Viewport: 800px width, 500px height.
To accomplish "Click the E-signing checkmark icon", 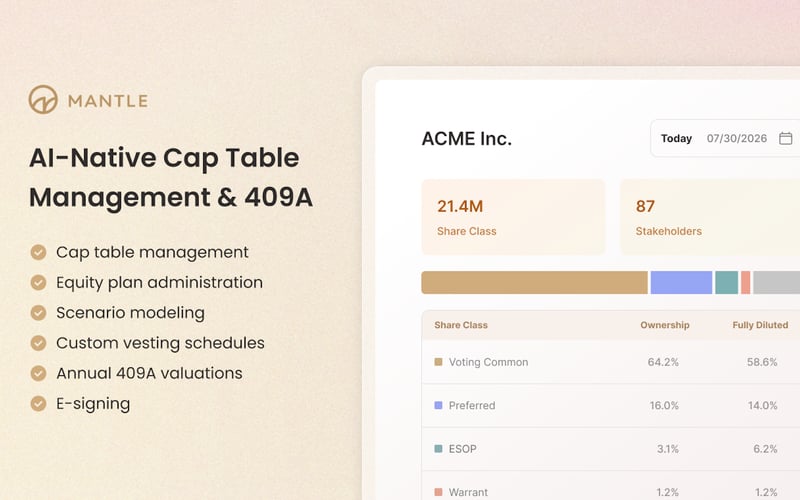I will [x=38, y=404].
